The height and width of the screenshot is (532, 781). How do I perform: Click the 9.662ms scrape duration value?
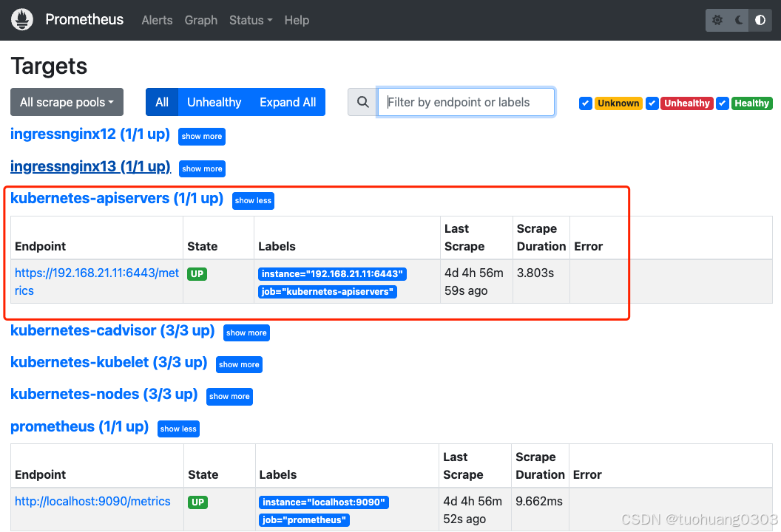click(x=539, y=501)
